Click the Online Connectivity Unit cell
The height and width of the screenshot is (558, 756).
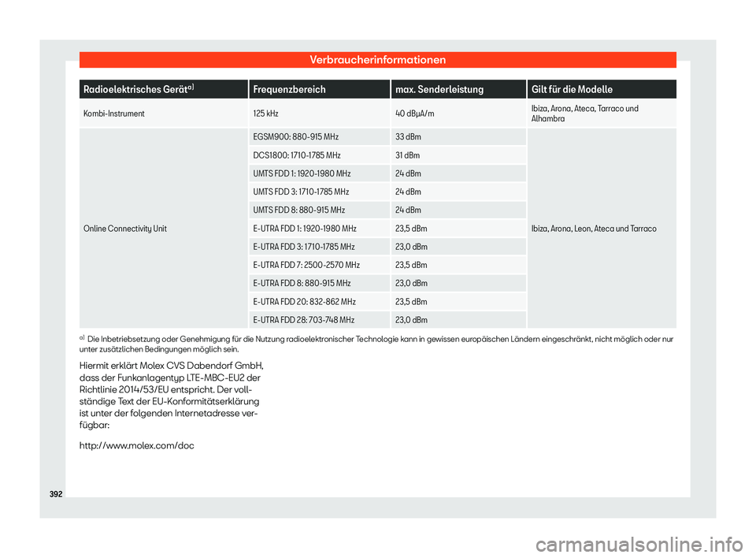(164, 229)
